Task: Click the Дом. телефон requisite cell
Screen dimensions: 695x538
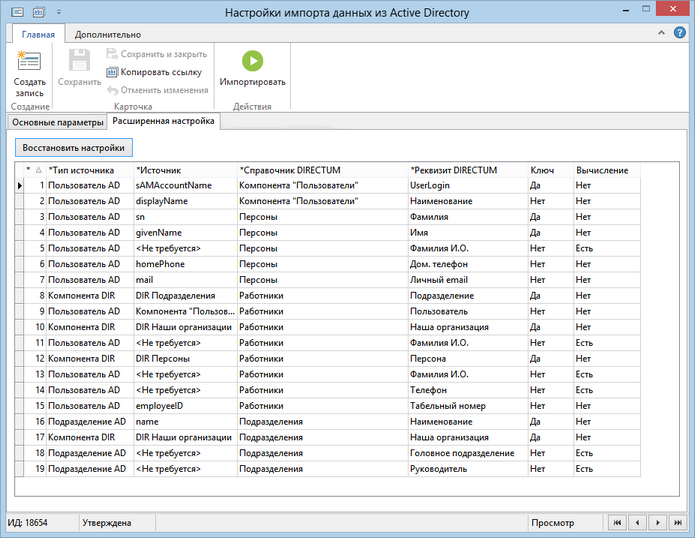Action: [x=468, y=264]
